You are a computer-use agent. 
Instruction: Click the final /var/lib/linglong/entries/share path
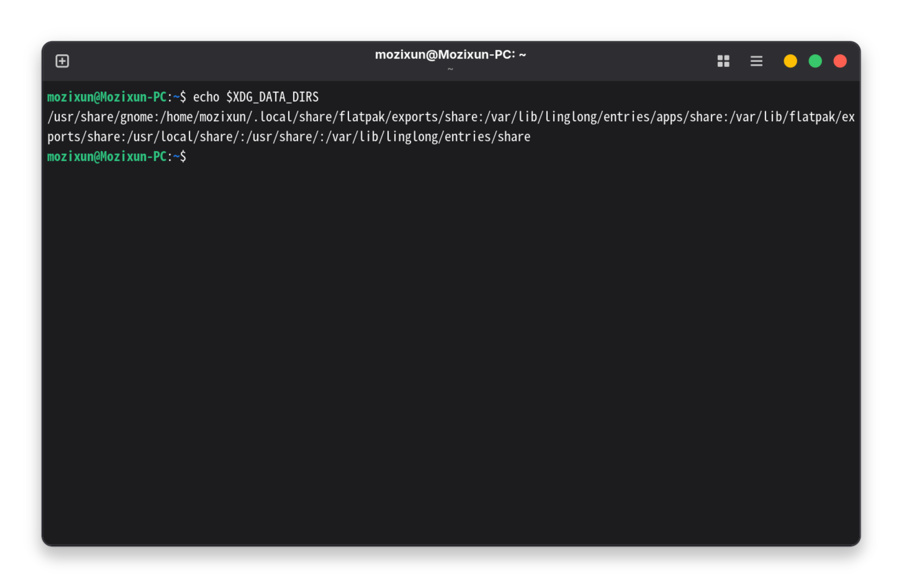tap(428, 137)
